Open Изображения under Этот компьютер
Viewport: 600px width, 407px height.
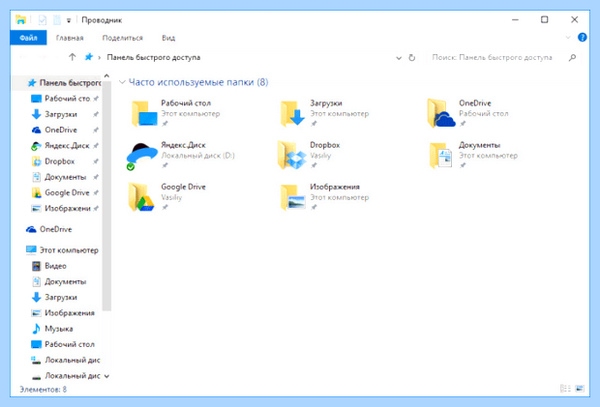[x=63, y=313]
